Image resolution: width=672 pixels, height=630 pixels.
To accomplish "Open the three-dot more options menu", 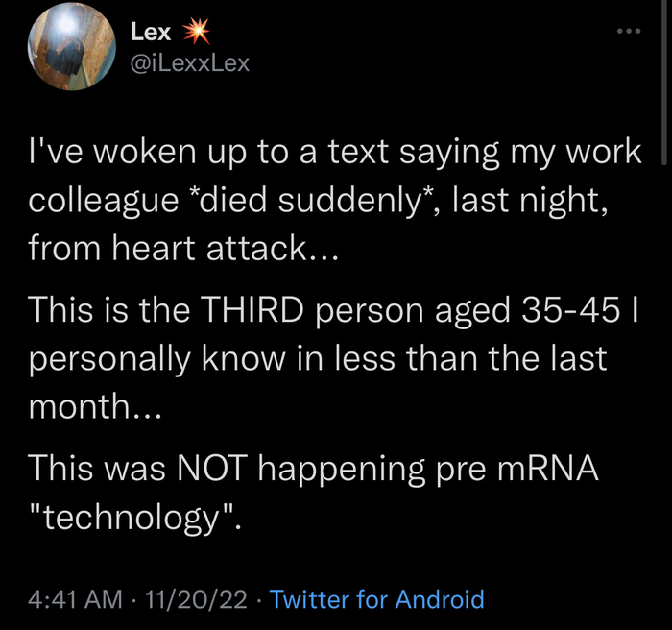I will coord(628,32).
